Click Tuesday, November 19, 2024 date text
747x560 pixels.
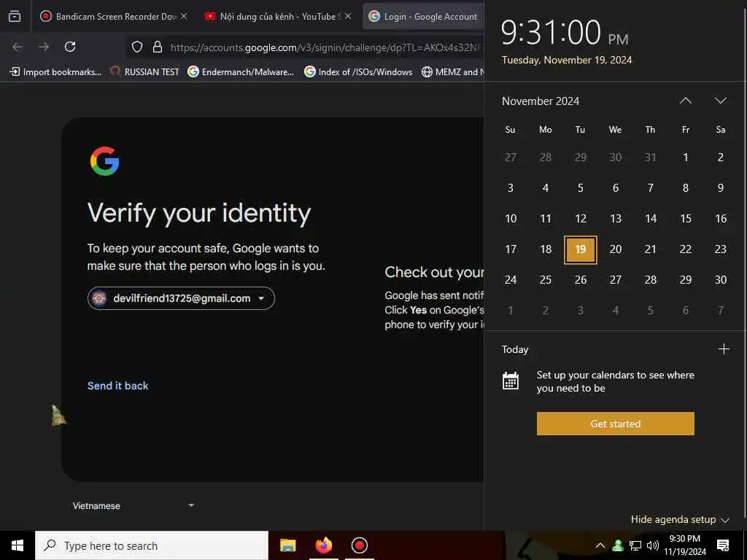[567, 60]
